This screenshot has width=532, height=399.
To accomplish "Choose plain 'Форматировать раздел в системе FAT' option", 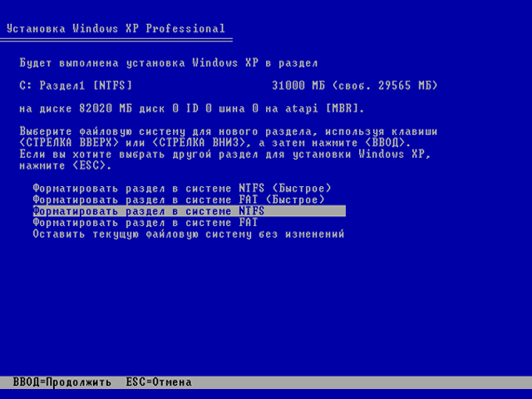I will 145,223.
